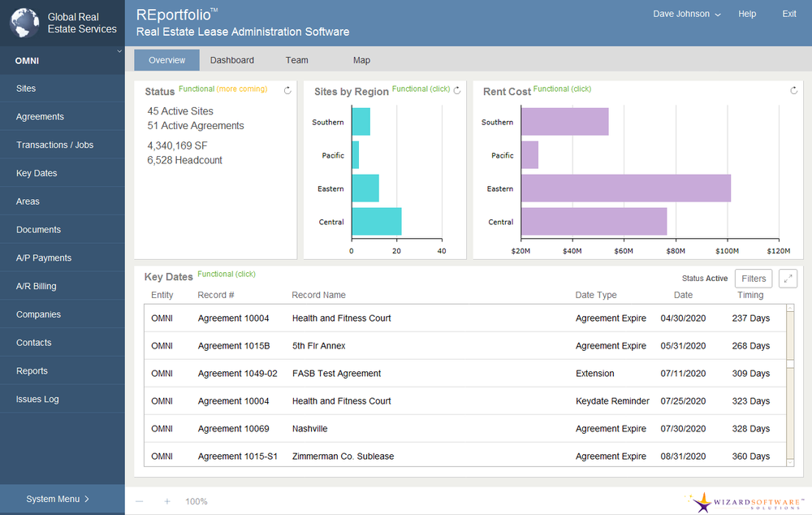Expand the Key Dates table fullscreen
Screen dimensions: 812x515
[x=787, y=278]
